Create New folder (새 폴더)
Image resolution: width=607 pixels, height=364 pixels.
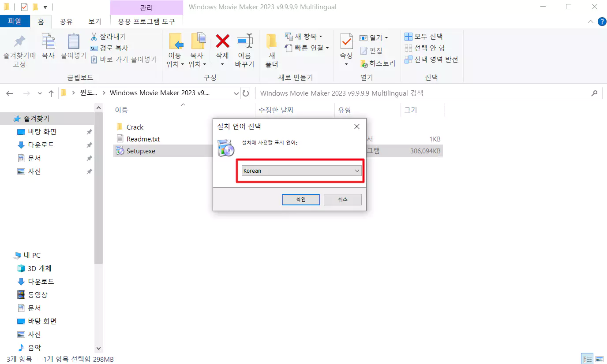[272, 50]
